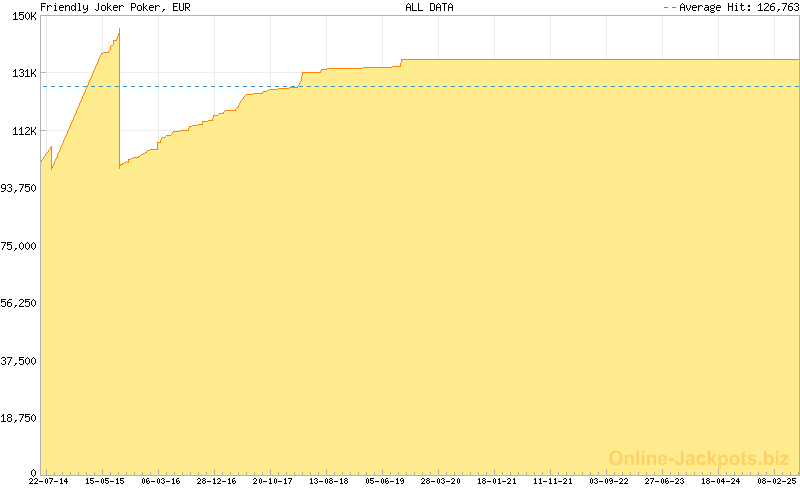Click the 11-11-21 date on the x-axis
800x490 pixels.
tap(552, 481)
